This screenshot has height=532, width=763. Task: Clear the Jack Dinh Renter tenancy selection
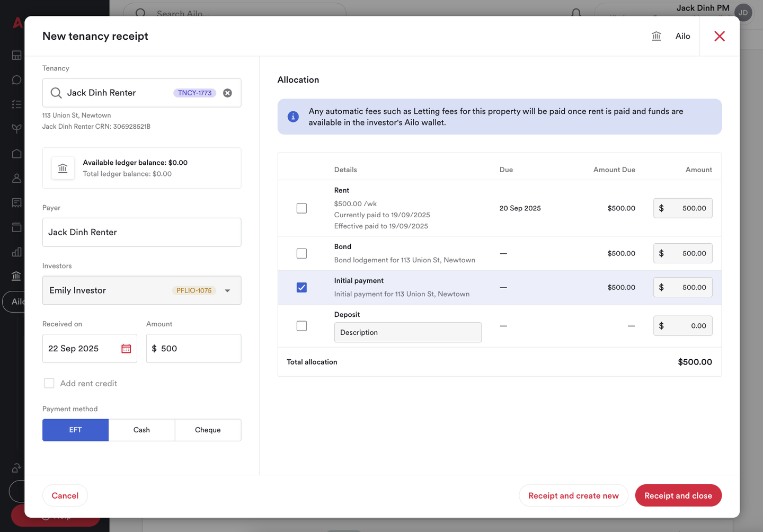tap(227, 93)
